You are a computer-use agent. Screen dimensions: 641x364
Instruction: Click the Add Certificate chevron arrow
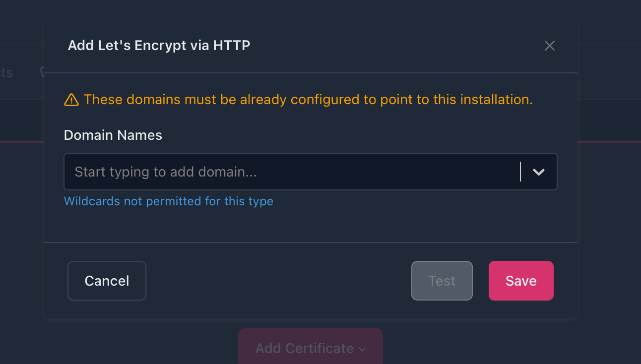(x=362, y=349)
